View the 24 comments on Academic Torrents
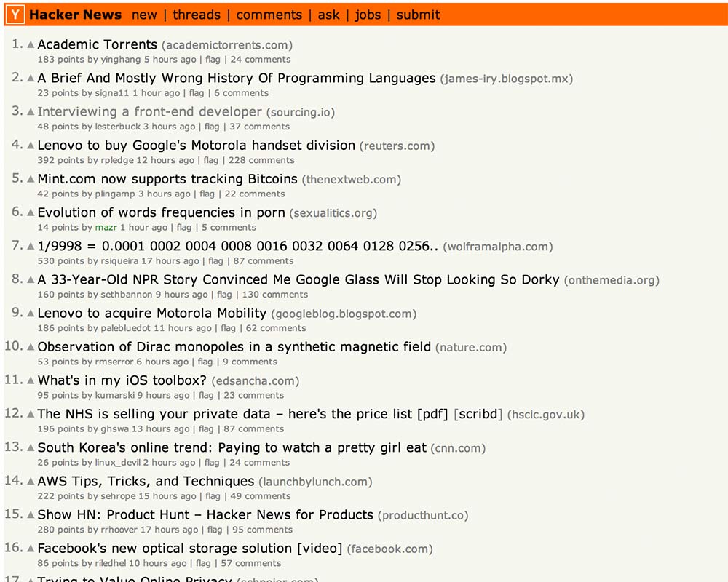The image size is (728, 582). pyautogui.click(x=261, y=60)
